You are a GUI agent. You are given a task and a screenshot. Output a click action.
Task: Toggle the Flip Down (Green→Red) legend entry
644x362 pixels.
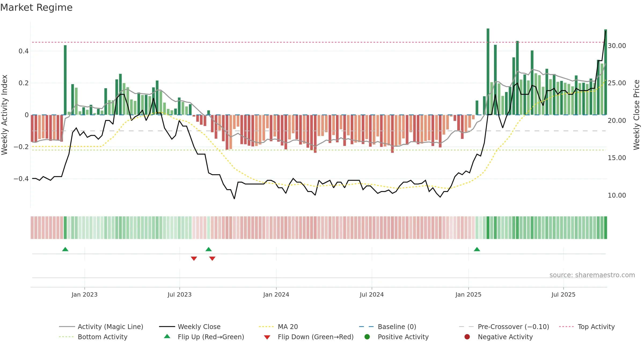309,337
